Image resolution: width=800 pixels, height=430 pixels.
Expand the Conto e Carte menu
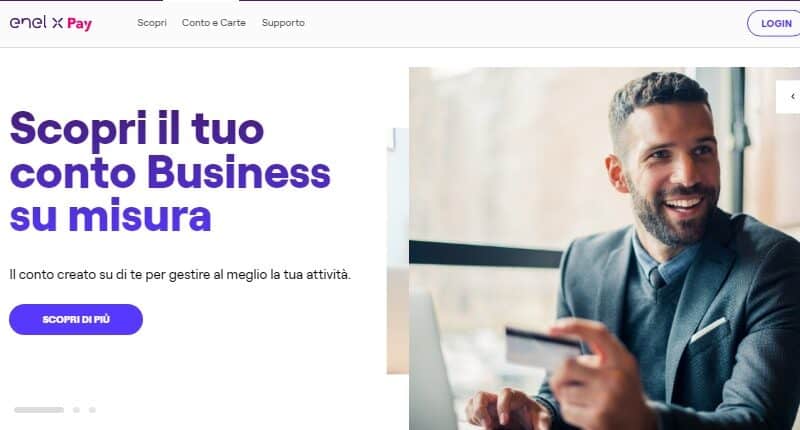214,23
